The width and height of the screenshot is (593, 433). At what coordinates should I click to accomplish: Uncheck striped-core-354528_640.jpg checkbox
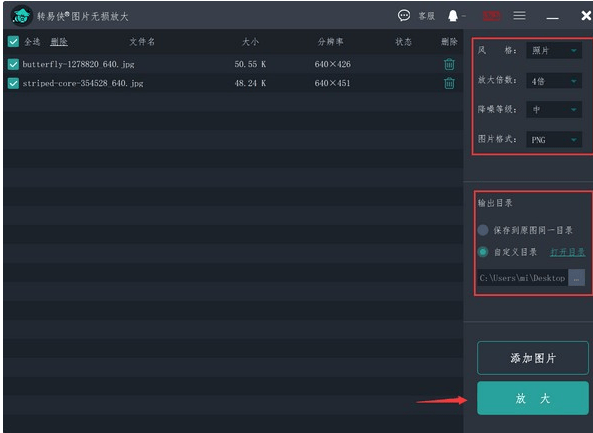(x=13, y=83)
